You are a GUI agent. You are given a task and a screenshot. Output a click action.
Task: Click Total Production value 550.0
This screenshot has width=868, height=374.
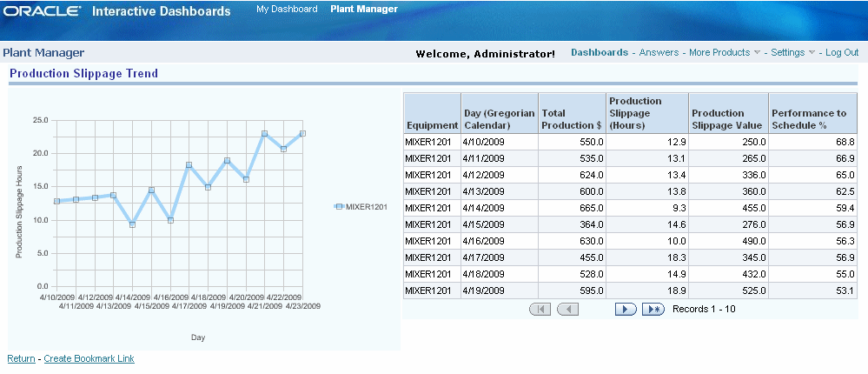click(x=573, y=142)
